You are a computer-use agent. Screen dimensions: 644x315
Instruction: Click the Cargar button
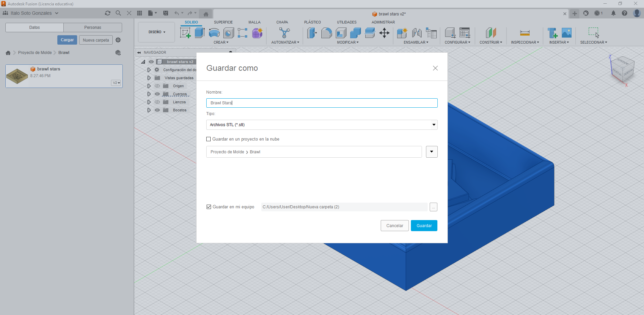coord(67,40)
